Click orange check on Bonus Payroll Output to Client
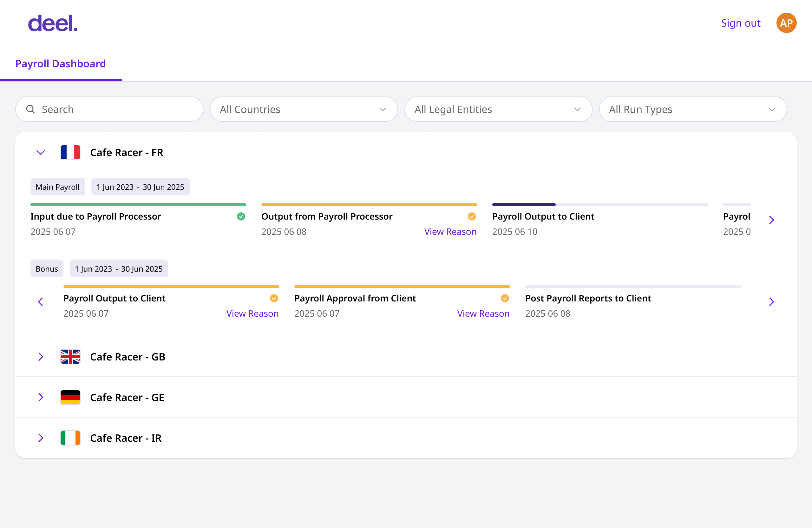This screenshot has height=528, width=812. [x=274, y=298]
